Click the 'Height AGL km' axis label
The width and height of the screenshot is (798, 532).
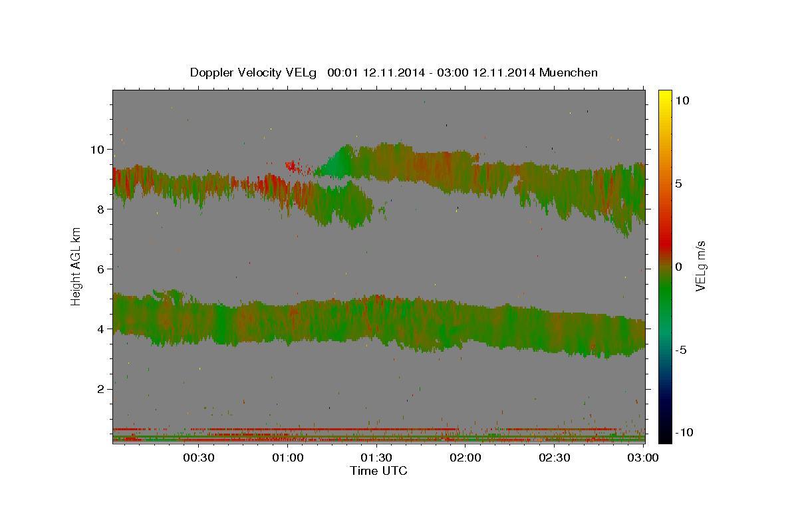pyautogui.click(x=76, y=267)
